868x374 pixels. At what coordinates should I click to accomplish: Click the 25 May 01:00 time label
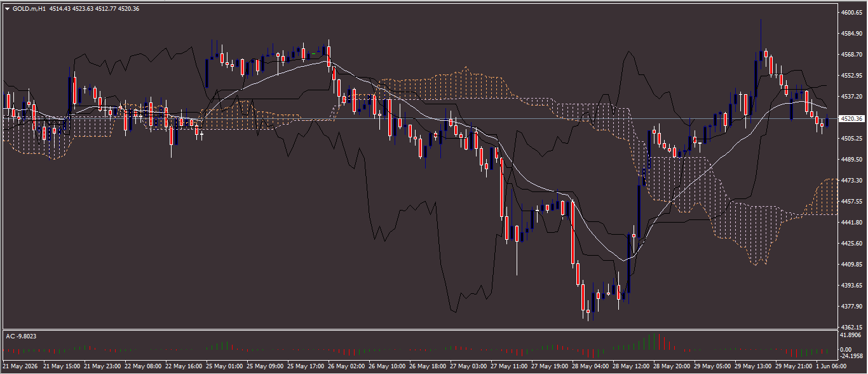(x=224, y=367)
